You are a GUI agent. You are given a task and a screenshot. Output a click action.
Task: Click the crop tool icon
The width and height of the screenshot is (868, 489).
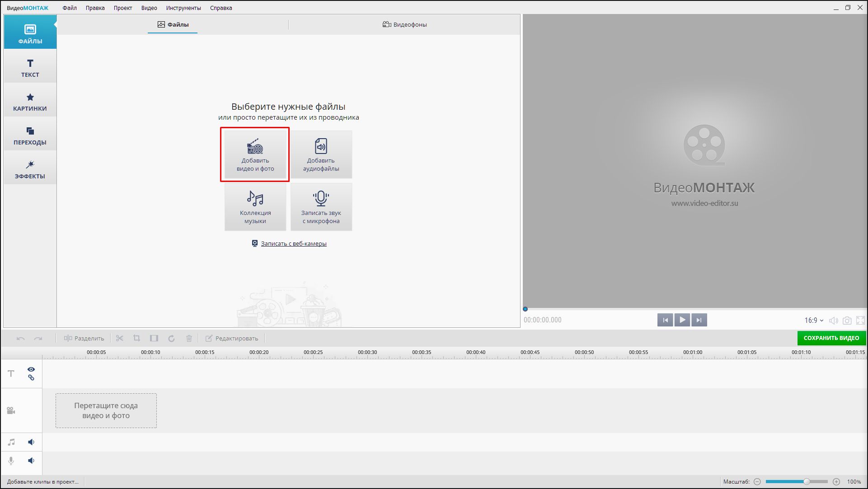point(136,338)
